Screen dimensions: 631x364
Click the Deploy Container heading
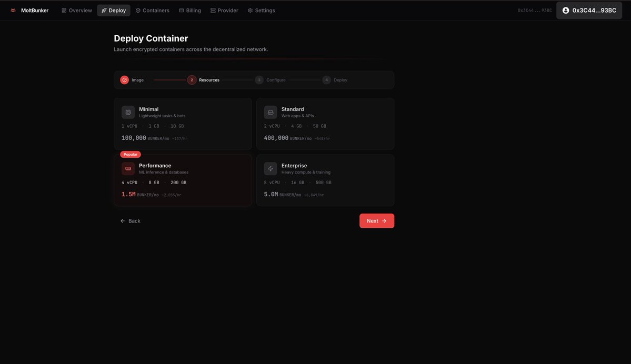pyautogui.click(x=151, y=38)
